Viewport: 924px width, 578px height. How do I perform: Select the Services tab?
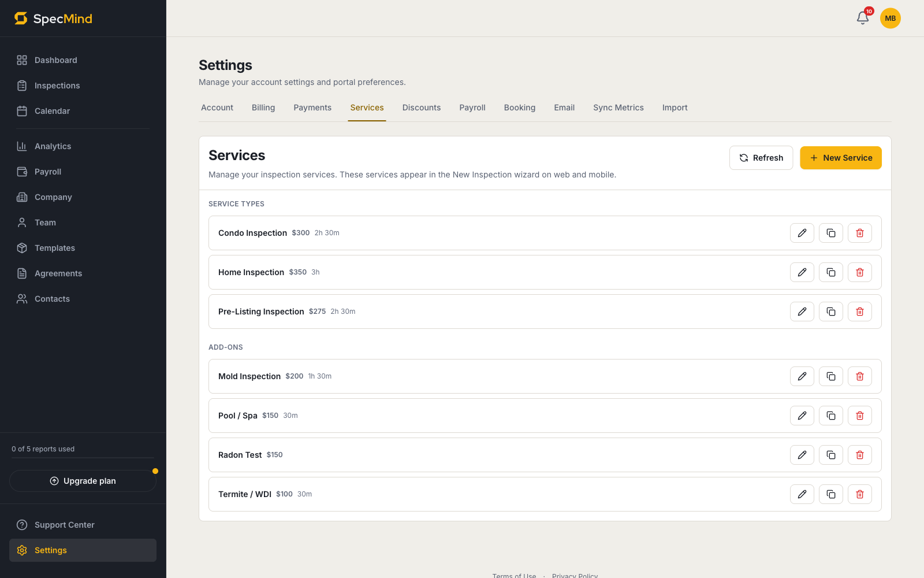pyautogui.click(x=367, y=108)
